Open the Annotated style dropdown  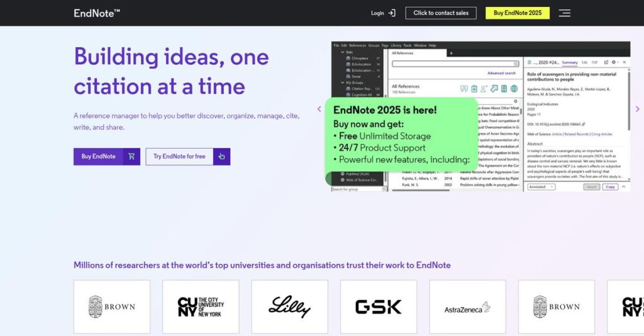coord(541,187)
